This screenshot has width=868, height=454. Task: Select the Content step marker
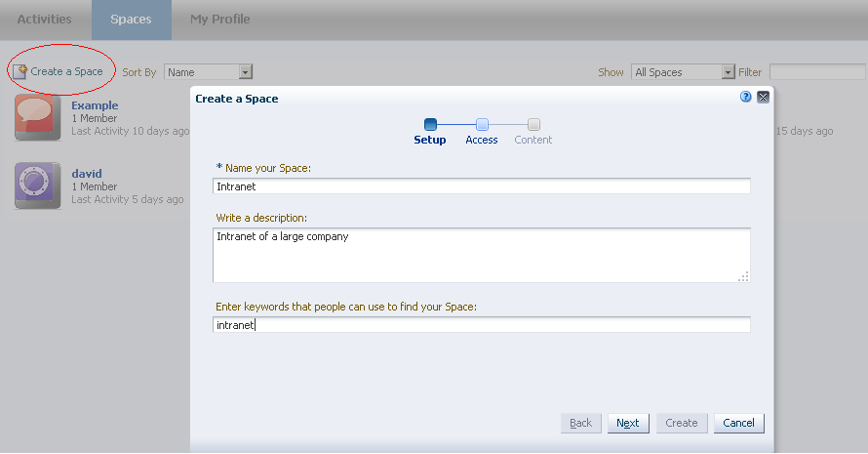click(533, 125)
